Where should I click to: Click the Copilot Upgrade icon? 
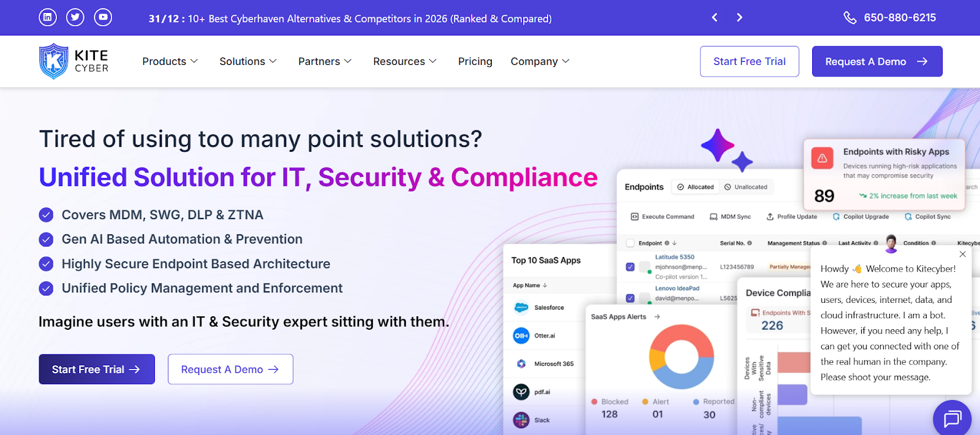point(836,217)
